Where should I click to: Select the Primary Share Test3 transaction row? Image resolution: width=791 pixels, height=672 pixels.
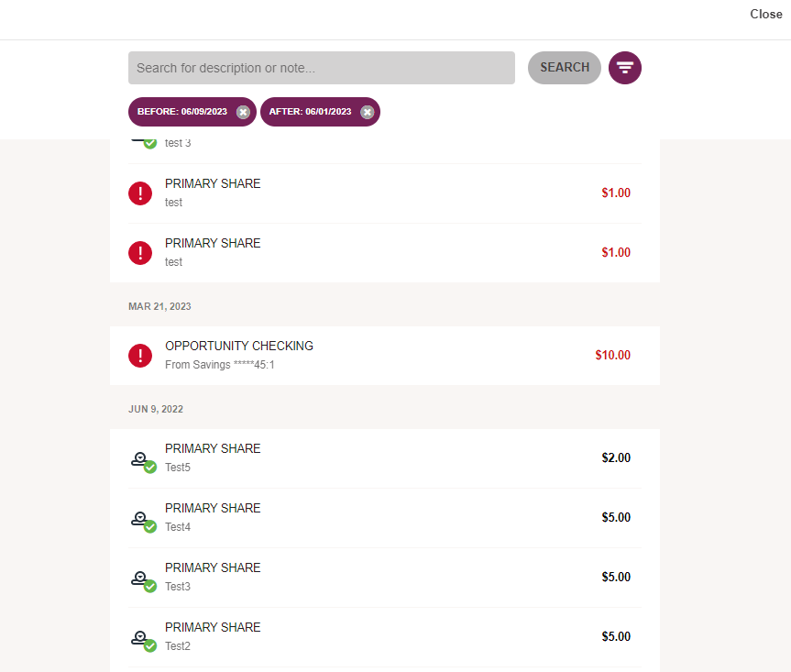tap(385, 578)
